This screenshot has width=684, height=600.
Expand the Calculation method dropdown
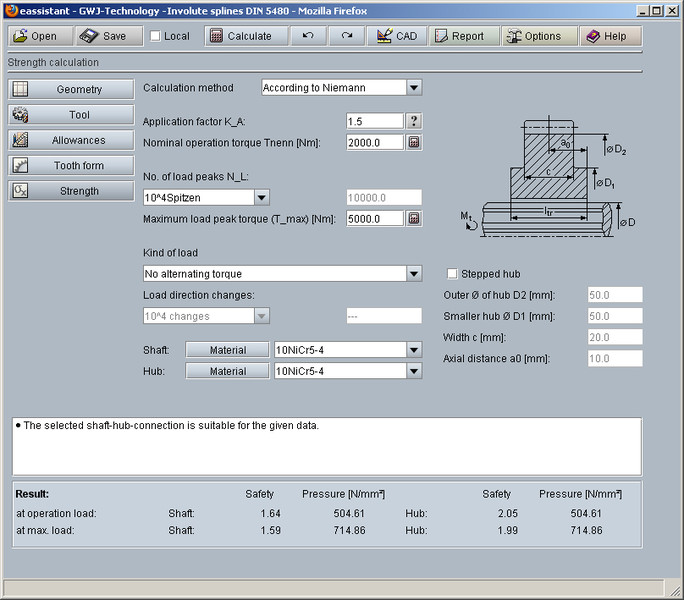[x=414, y=88]
